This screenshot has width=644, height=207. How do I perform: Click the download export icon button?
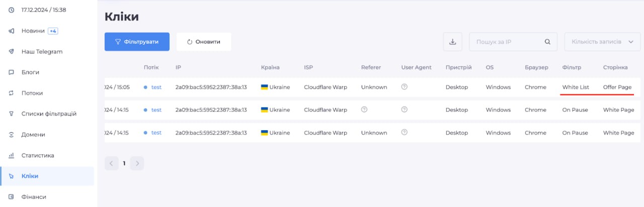452,42
